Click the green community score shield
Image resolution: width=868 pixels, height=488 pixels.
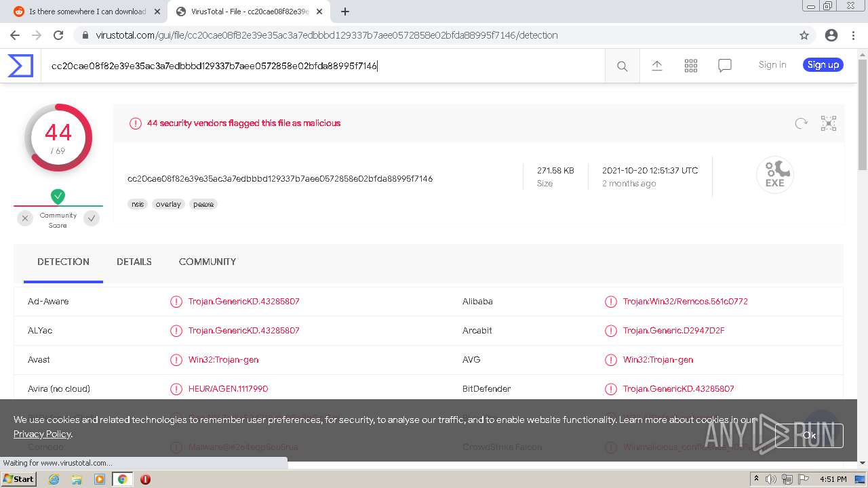tap(58, 197)
